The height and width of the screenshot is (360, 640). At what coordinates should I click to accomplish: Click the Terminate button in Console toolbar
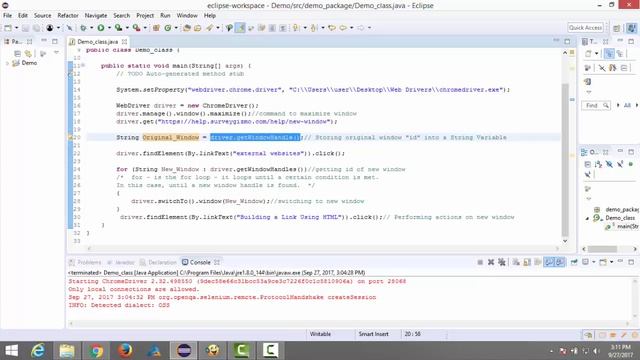pyautogui.click(x=480, y=262)
